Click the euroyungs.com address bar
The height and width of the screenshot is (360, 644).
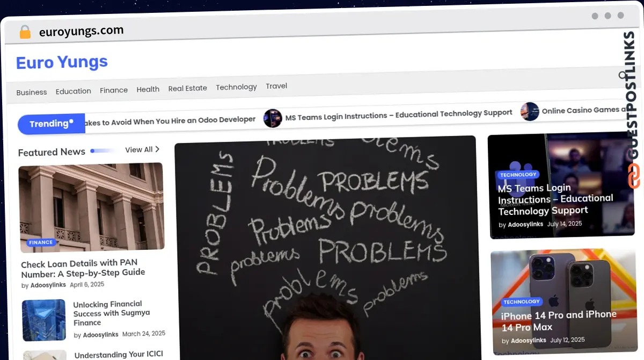click(80, 30)
